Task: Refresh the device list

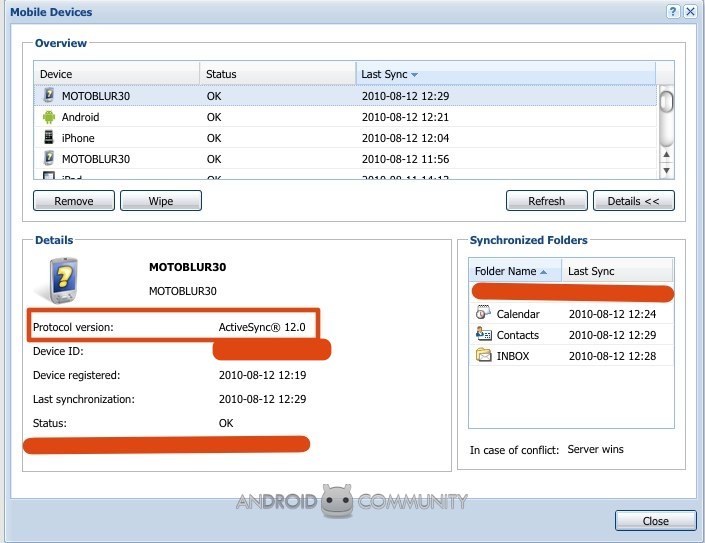Action: point(546,201)
